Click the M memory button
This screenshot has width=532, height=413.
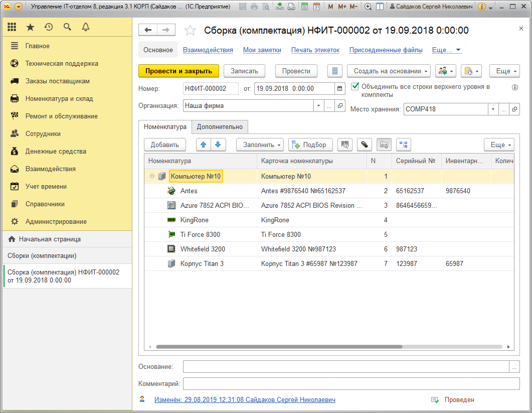coord(330,7)
